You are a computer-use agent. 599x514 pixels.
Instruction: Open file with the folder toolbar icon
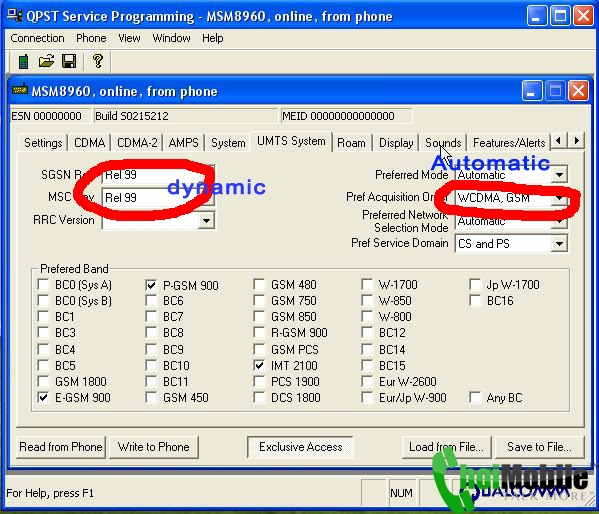[x=46, y=62]
